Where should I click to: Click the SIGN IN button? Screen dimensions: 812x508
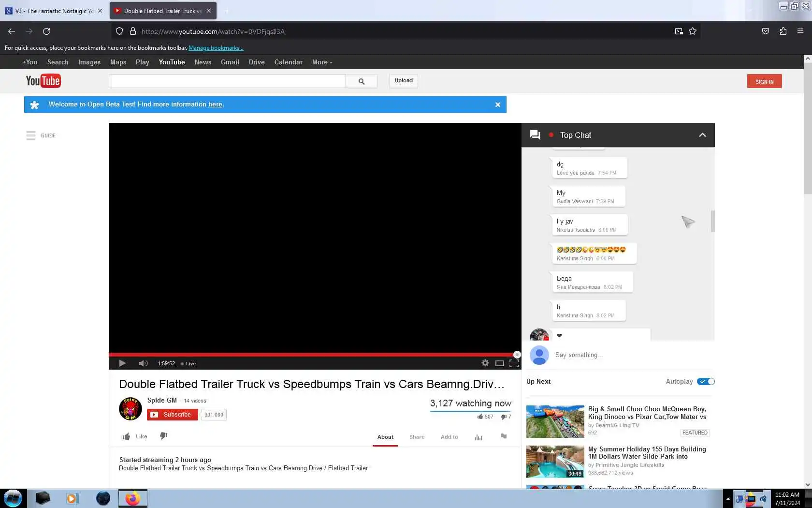click(x=765, y=81)
